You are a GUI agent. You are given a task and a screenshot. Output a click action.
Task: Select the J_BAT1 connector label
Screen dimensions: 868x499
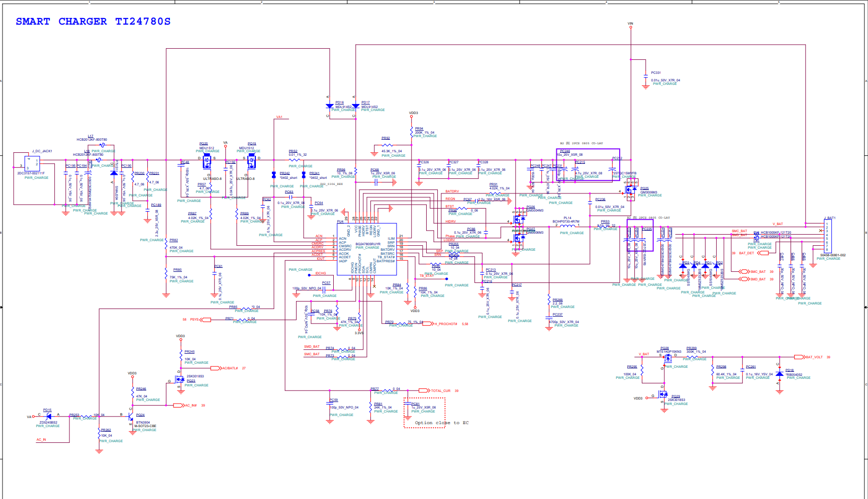(829, 218)
